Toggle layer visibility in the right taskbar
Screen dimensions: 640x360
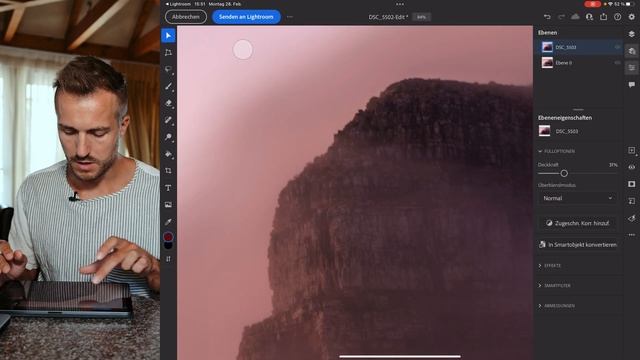pos(632,167)
